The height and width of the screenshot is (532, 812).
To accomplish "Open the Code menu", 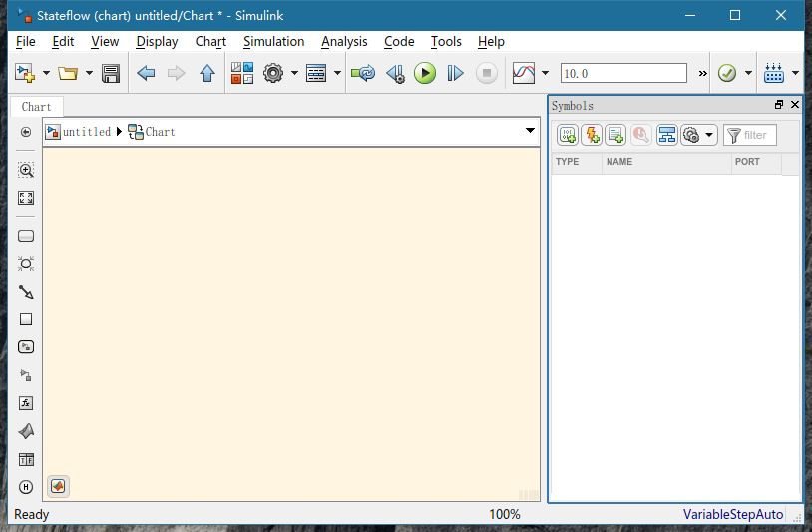I will coord(399,42).
